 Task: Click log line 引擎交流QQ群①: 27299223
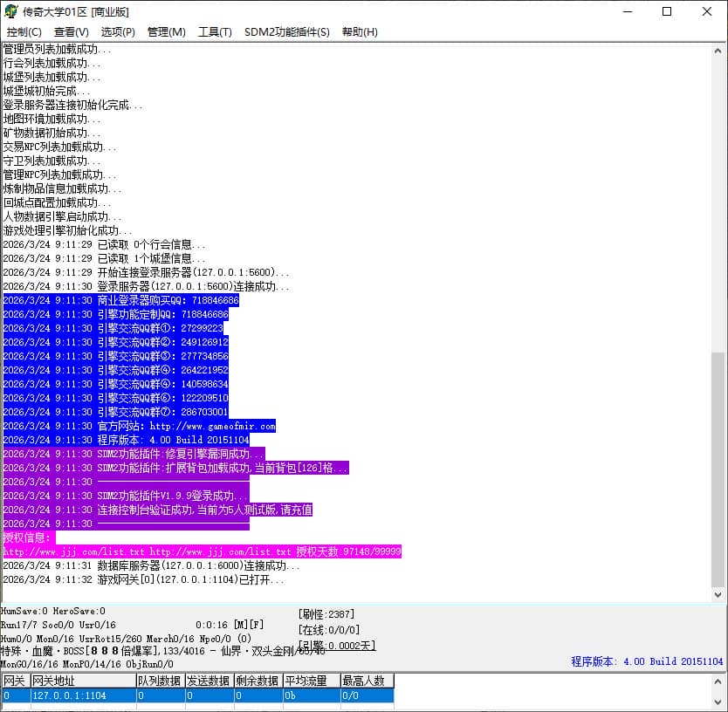(115, 328)
